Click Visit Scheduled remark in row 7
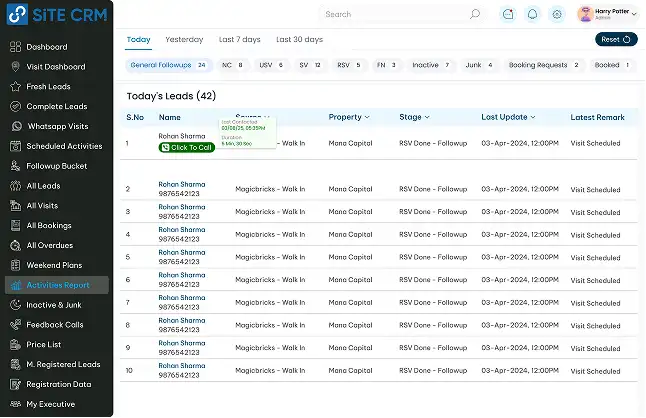The height and width of the screenshot is (418, 646). (595, 303)
